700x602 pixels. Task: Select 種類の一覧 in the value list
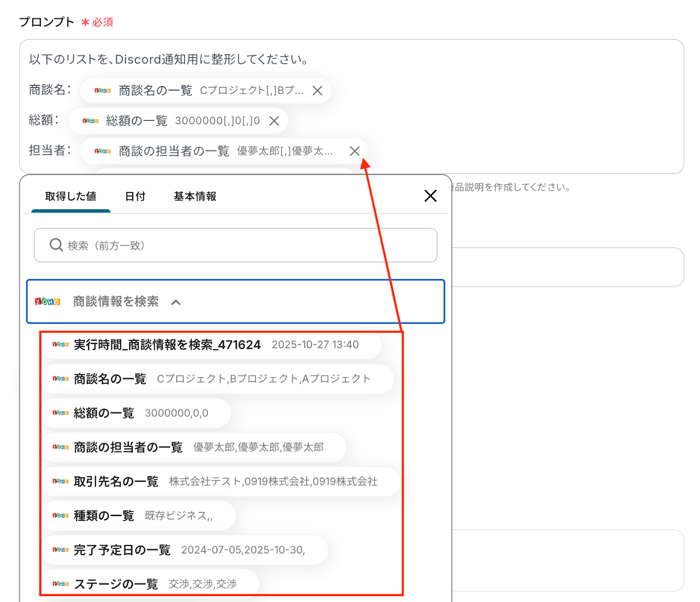pyautogui.click(x=139, y=516)
